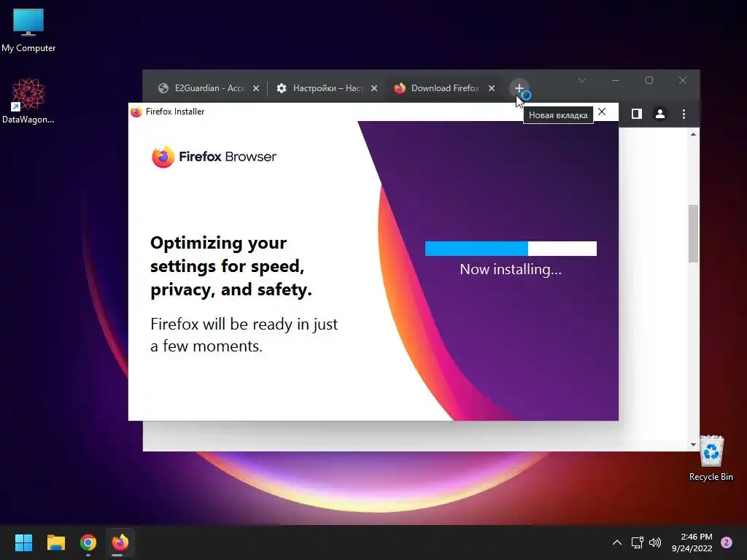This screenshot has width=747, height=560.
Task: Open Chrome's tab search chevron
Action: (581, 80)
